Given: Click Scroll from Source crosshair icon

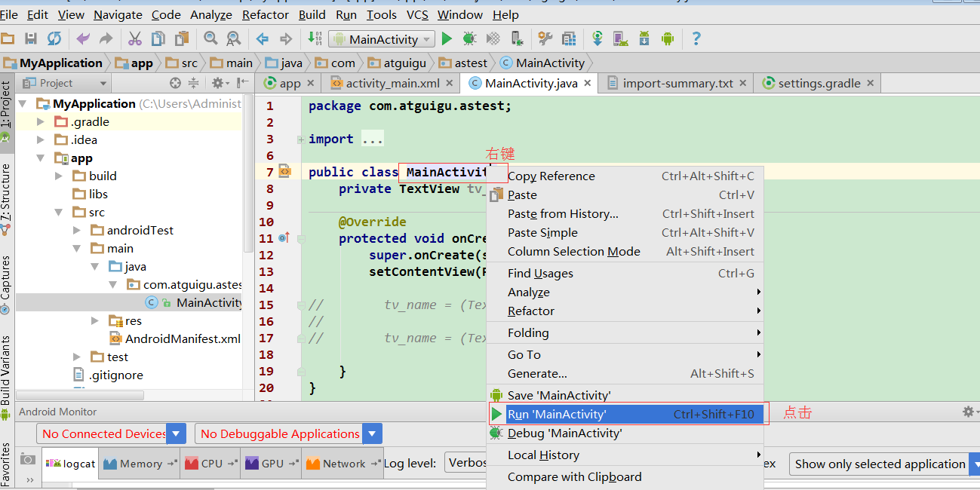Looking at the screenshot, I should coord(175,83).
